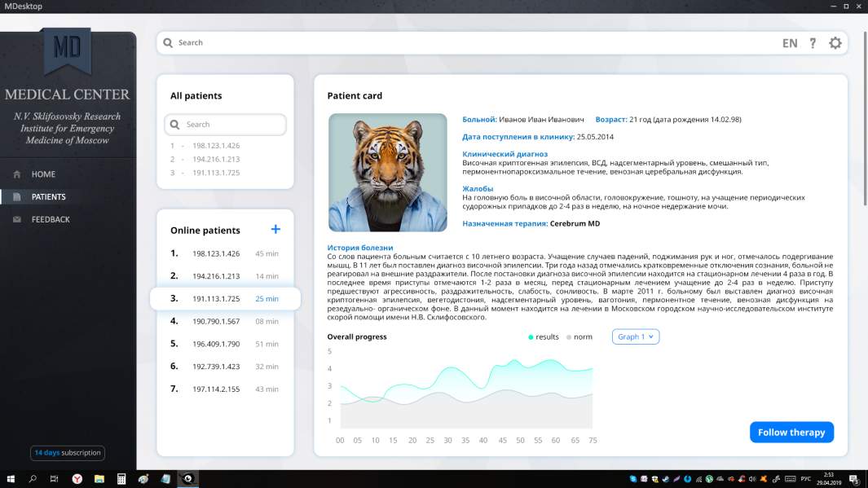Screen dimensions: 868x488
Task: Click the tiger patient photo
Action: tap(388, 173)
